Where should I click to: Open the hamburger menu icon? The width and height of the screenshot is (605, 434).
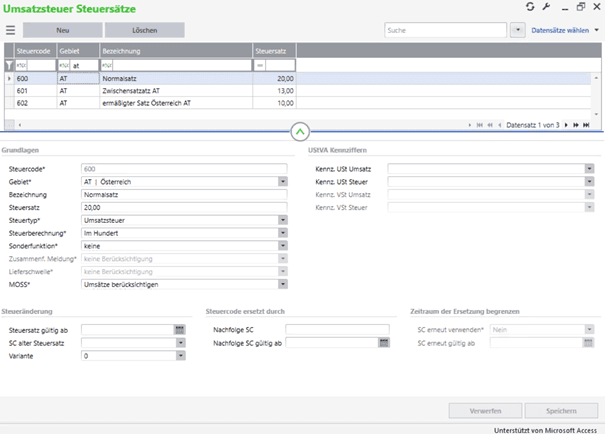[10, 30]
